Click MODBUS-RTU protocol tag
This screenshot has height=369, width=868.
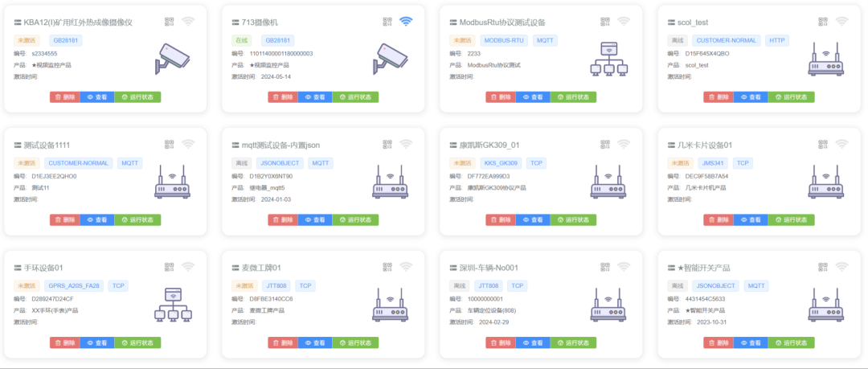(502, 40)
